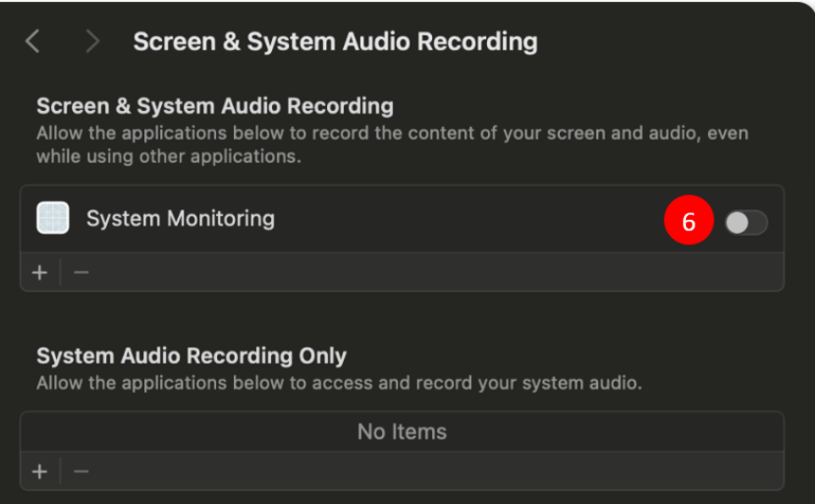
Task: Go back using the left chevron
Action: (33, 41)
